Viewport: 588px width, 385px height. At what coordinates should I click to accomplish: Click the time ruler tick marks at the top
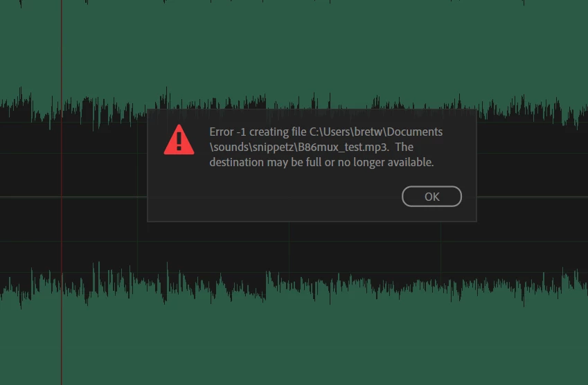point(294,2)
